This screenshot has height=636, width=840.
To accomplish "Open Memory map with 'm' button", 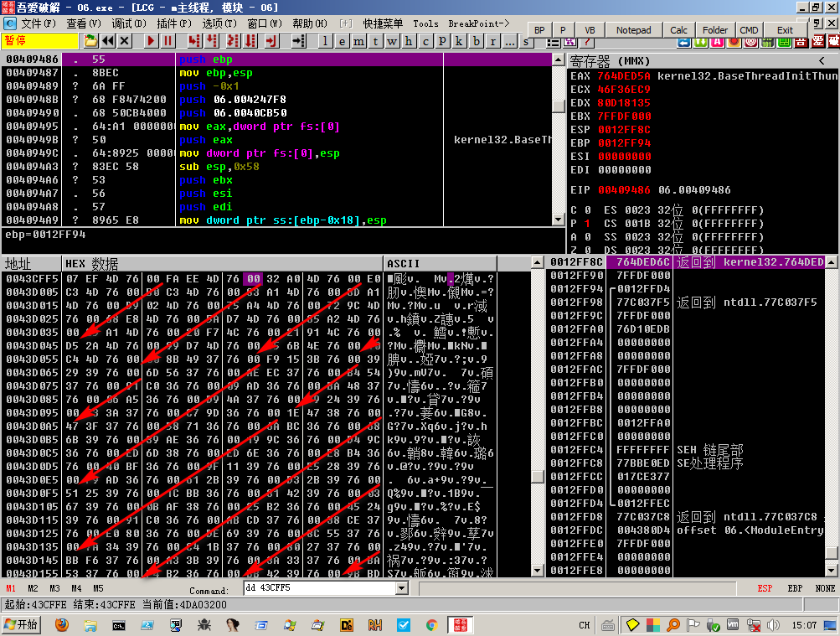I will 359,41.
